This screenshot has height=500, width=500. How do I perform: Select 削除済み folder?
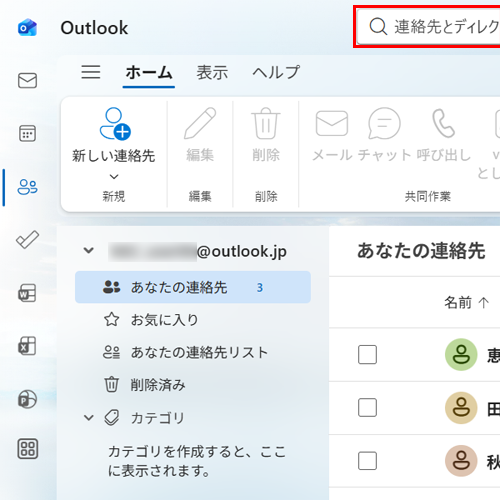tap(193, 384)
